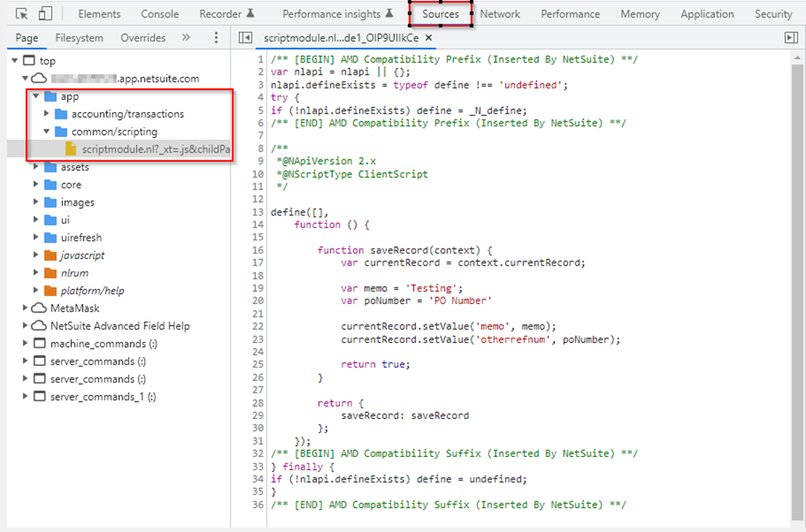Click the accounting/transactions folder icon

click(x=60, y=113)
